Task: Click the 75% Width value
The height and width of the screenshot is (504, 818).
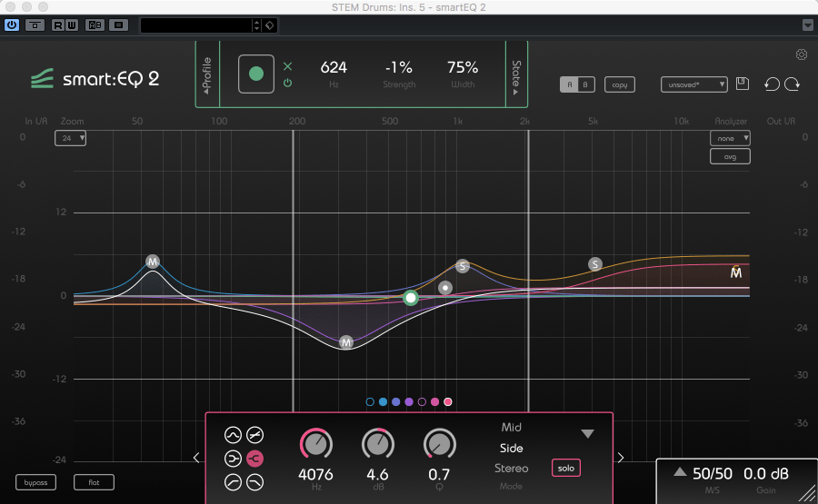Action: click(463, 68)
